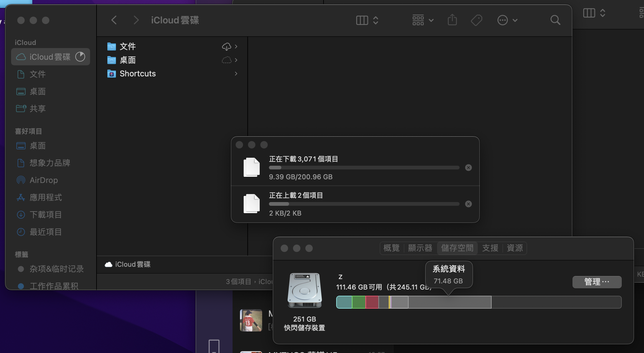644x353 pixels.
Task: Go back with the left arrow
Action: point(114,20)
